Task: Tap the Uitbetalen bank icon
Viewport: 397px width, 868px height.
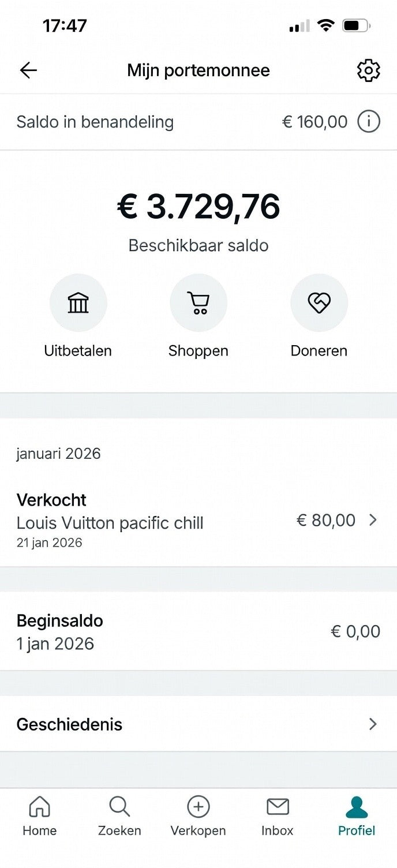Action: (78, 302)
